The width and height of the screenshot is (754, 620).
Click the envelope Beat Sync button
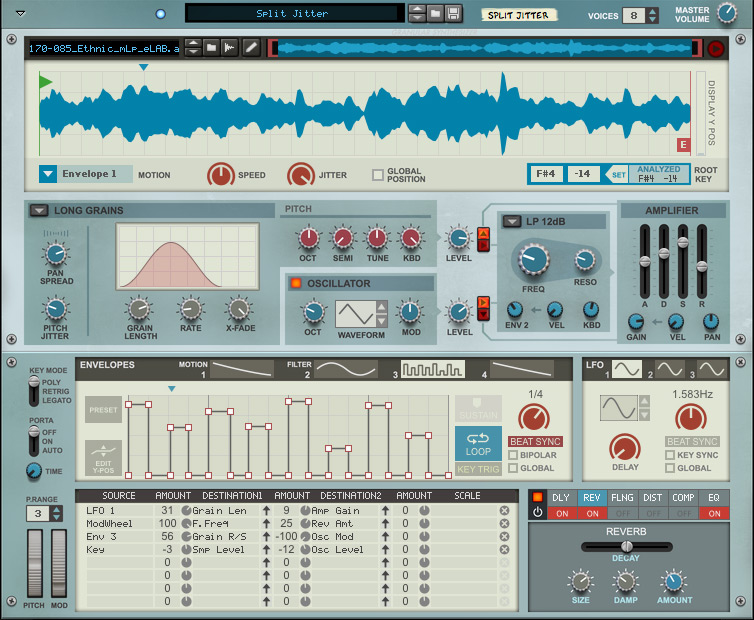[535, 441]
